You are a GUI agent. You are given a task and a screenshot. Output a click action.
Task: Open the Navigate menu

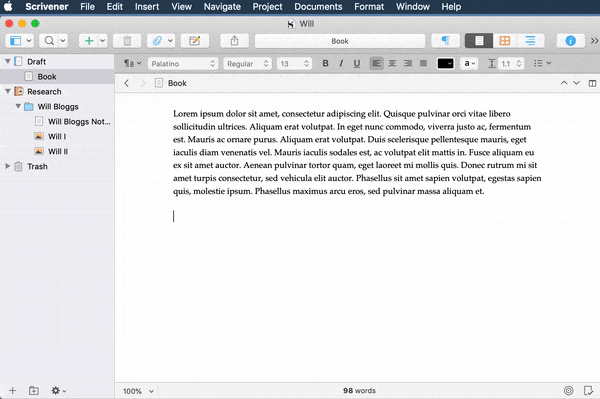tap(222, 7)
